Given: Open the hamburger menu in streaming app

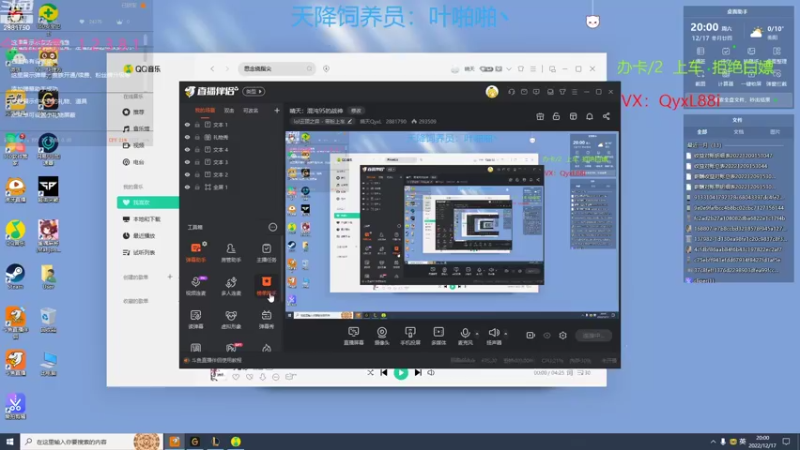Looking at the screenshot, I should (x=574, y=92).
